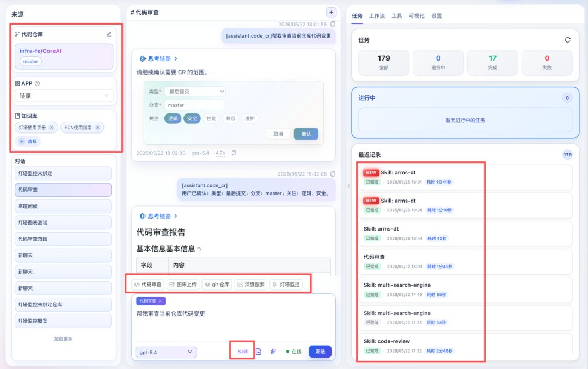Image resolution: width=588 pixels, height=369 pixels.
Task: Open Skill: arms-dt record from 19:31
Action: point(465,177)
